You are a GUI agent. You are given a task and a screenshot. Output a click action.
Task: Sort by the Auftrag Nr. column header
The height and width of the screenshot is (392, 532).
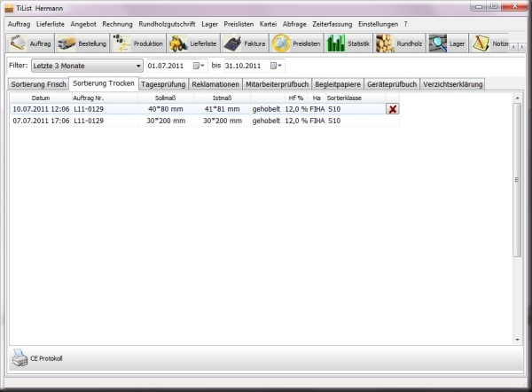[x=105, y=98]
